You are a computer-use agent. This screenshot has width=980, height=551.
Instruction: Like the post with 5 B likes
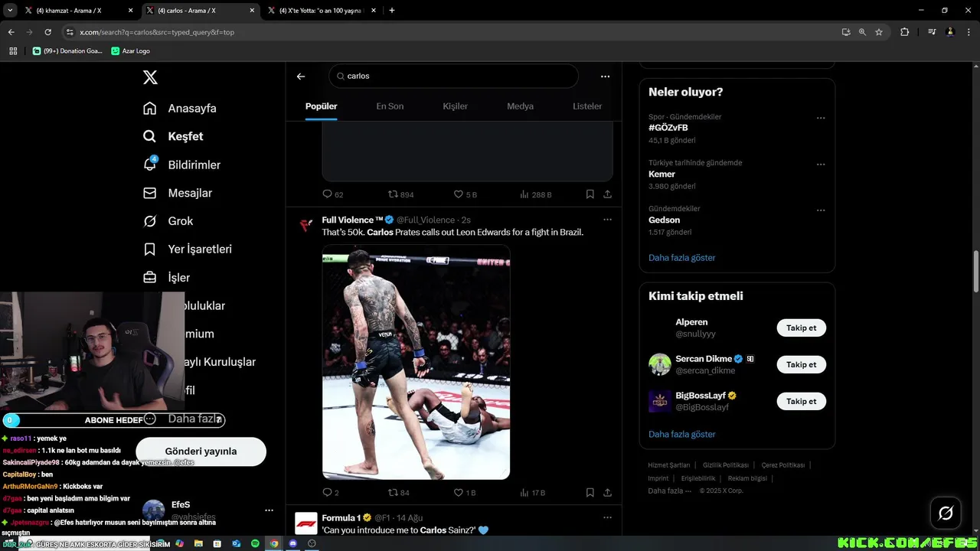[x=465, y=194]
